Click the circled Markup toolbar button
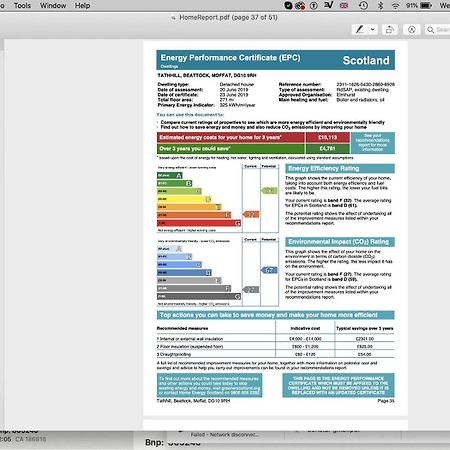This screenshot has height=450, width=450. [x=412, y=30]
